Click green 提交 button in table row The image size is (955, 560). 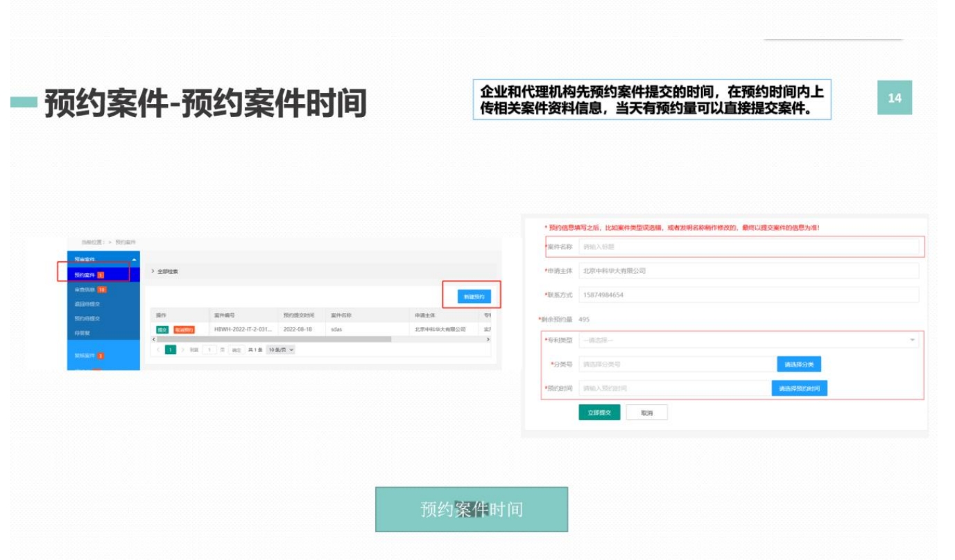pos(162,329)
